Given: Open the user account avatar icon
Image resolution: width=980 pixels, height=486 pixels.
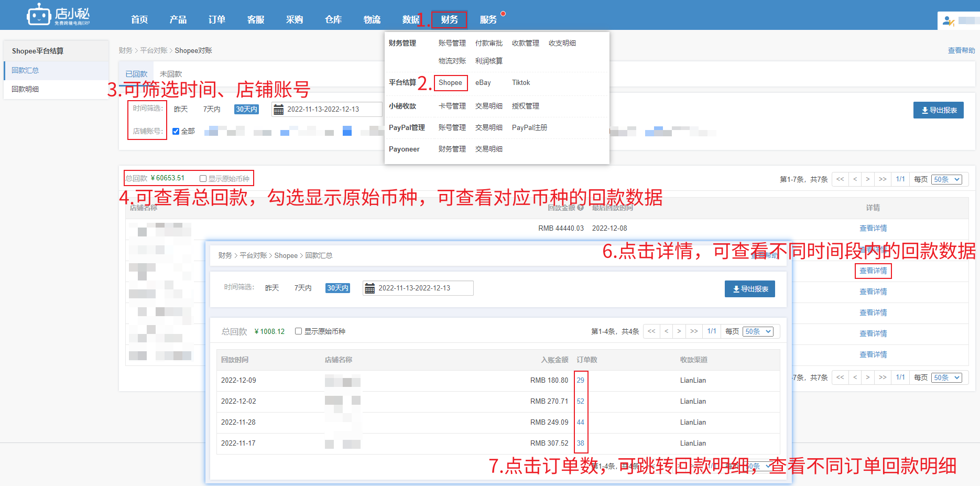Looking at the screenshot, I should [x=948, y=20].
